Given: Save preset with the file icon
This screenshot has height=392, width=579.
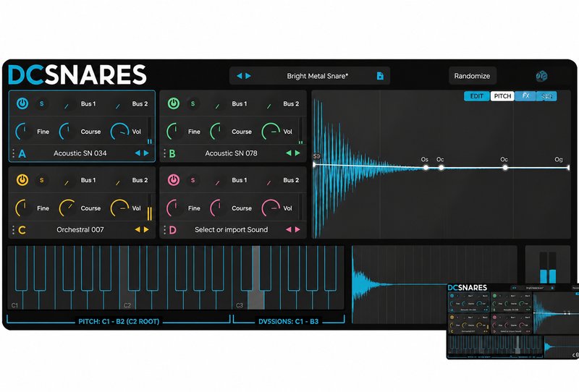Looking at the screenshot, I should click(x=380, y=76).
